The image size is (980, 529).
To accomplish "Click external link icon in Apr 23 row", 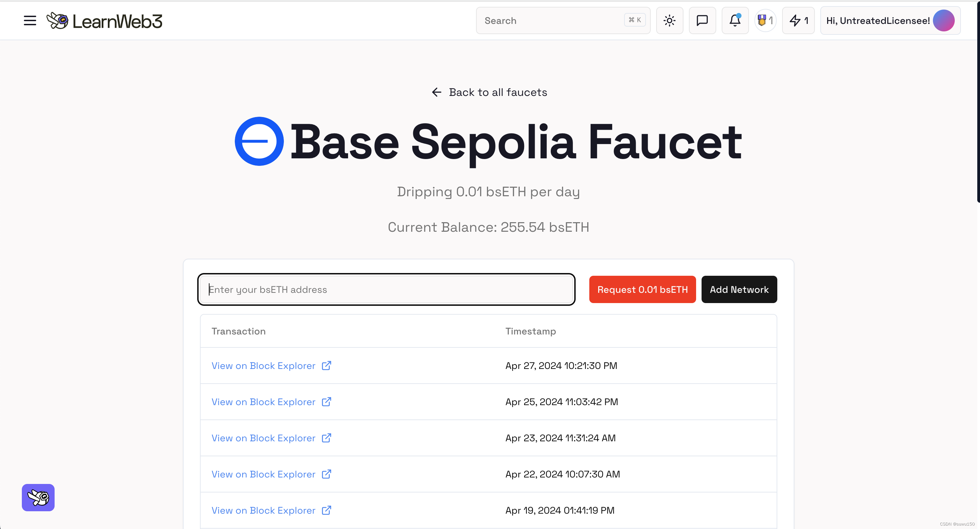I will click(327, 438).
